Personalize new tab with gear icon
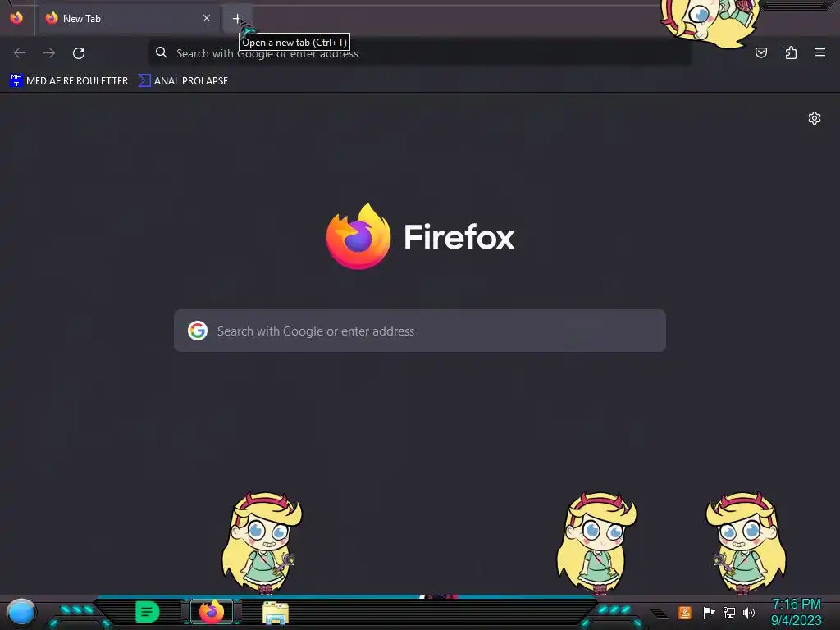The width and height of the screenshot is (840, 630). click(x=815, y=118)
